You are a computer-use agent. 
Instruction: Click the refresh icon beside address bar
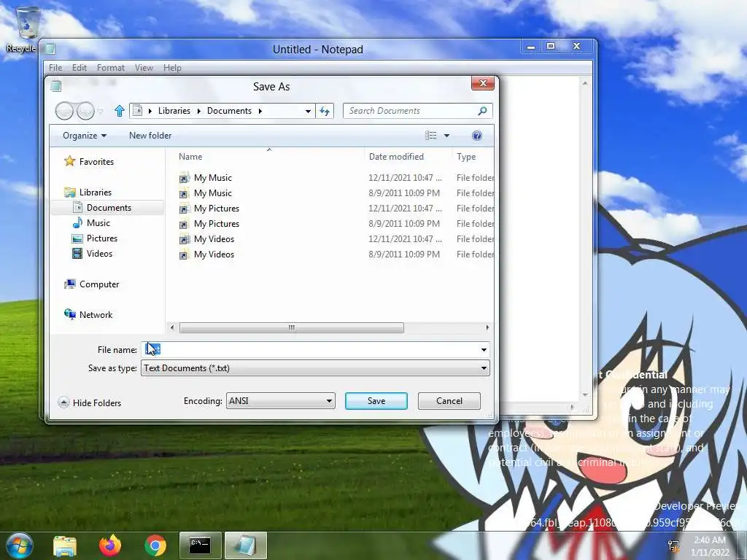[325, 111]
